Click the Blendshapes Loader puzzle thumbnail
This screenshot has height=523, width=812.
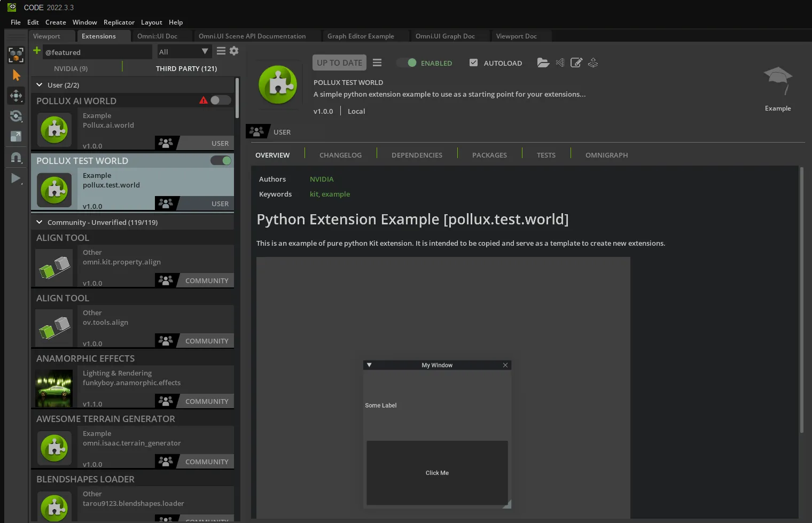point(54,507)
